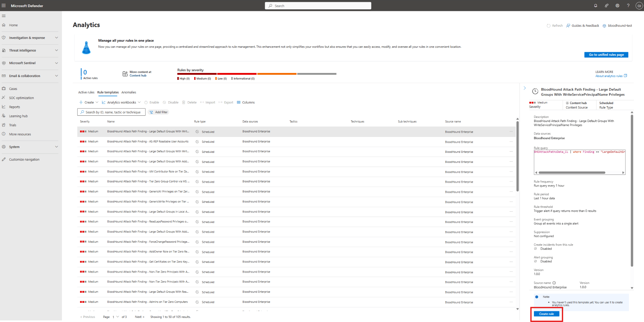644x322 pixels.
Task: Open Reports in the navigation
Action: pyautogui.click(x=14, y=107)
